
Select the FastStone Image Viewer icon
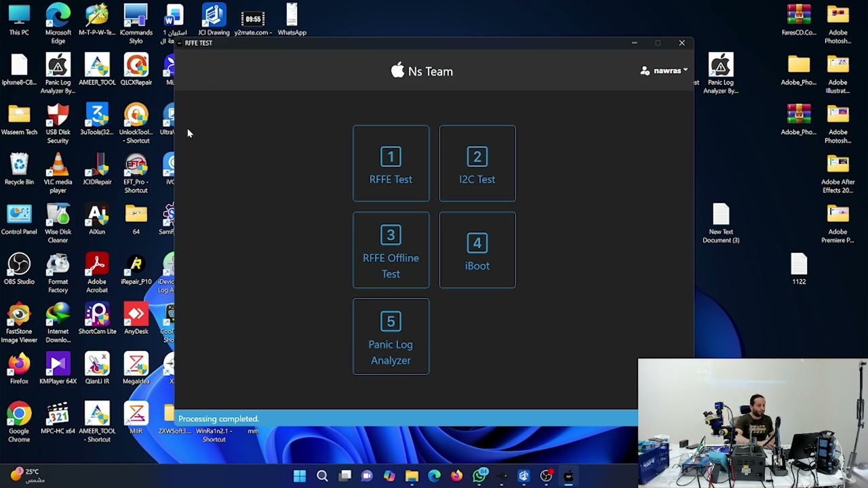pyautogui.click(x=19, y=323)
